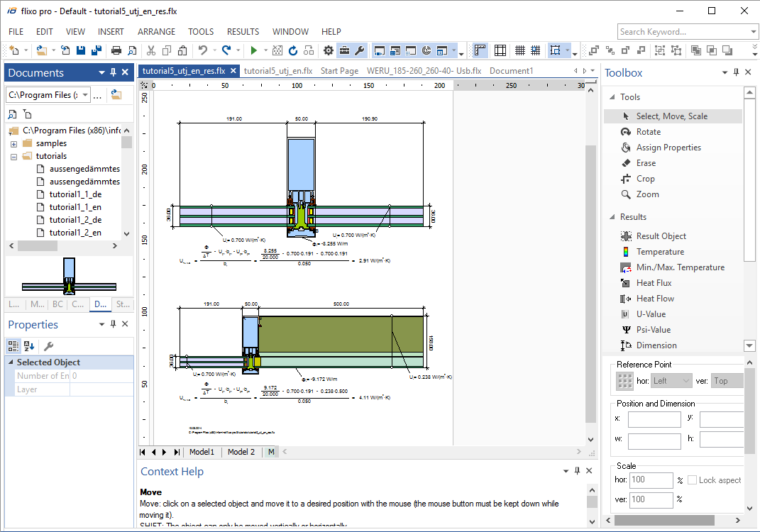Open the horizontal reference point dropdown
Screen dimensions: 760x532
pos(671,381)
